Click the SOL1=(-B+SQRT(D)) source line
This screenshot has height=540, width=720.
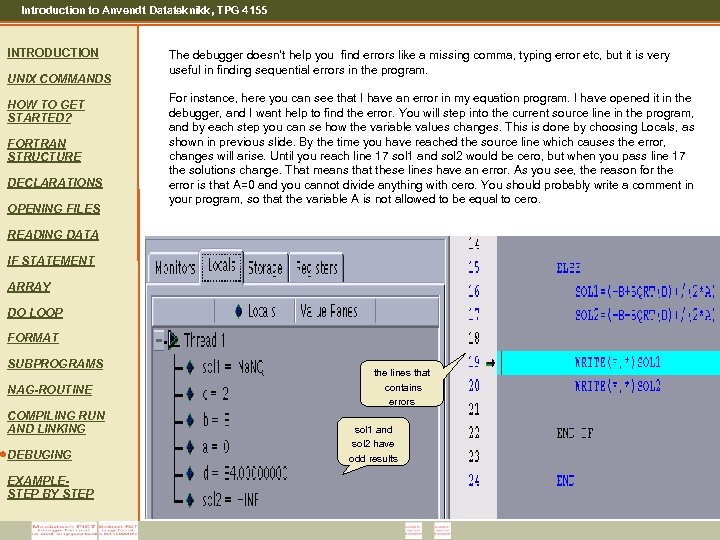[645, 292]
